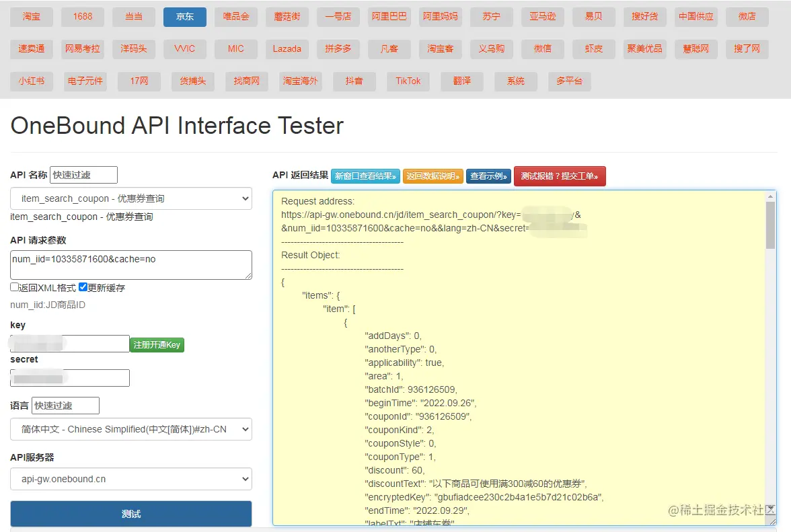Open the 虾皮 tab
Screen dimensions: 791x532
click(594, 49)
